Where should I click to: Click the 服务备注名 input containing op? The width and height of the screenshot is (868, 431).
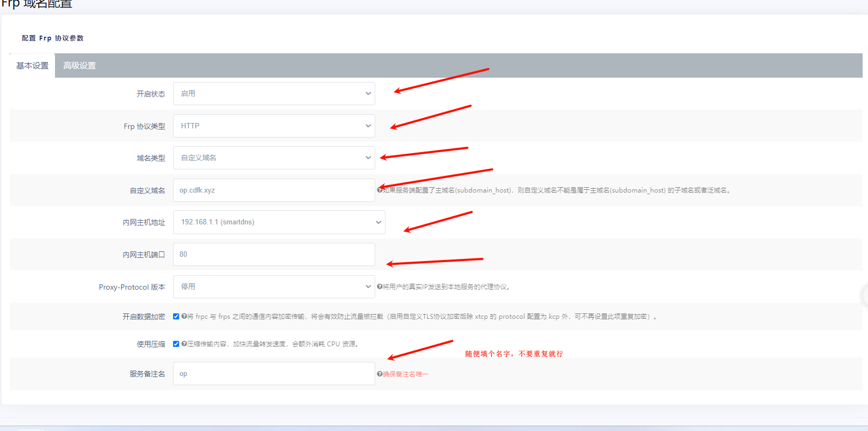point(274,374)
